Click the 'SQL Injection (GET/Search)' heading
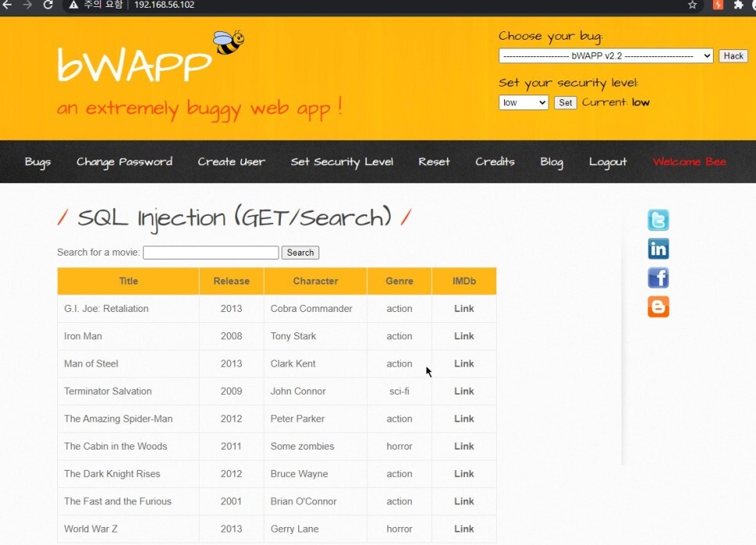Screen dimensions: 756x545 coord(234,218)
